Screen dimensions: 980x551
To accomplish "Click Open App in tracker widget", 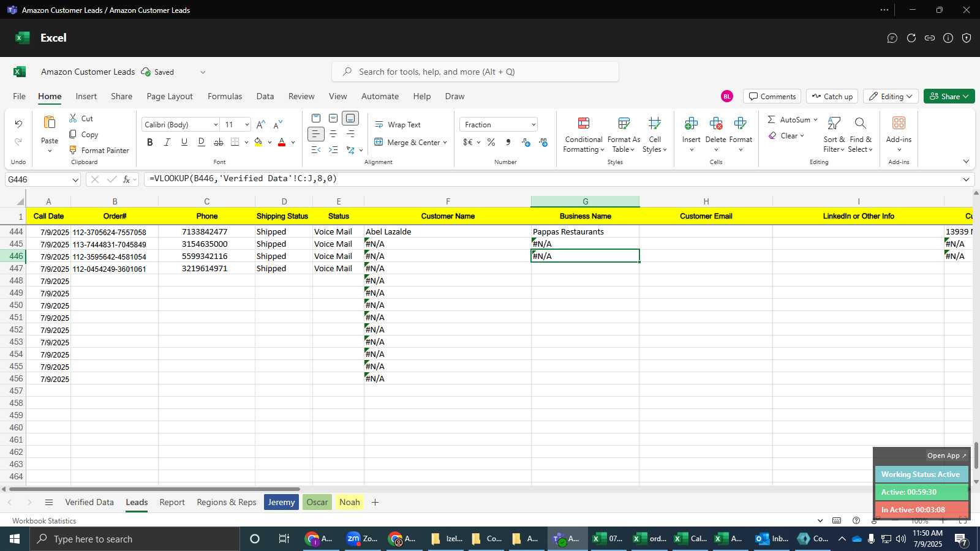I will (x=946, y=455).
